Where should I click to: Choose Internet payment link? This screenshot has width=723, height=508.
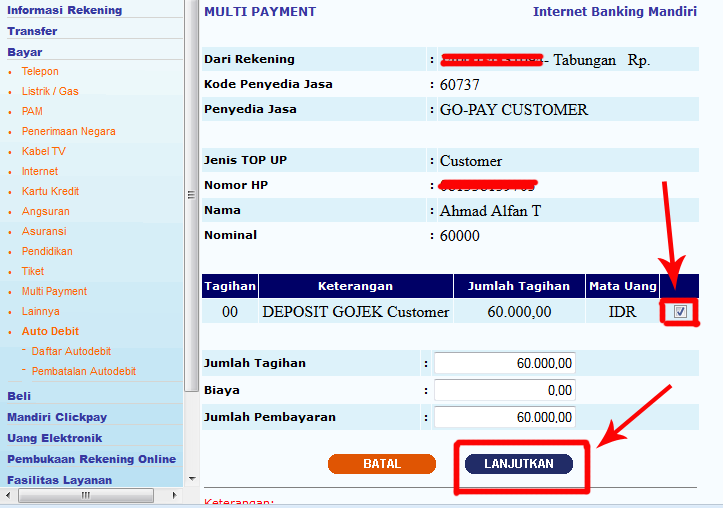(40, 171)
